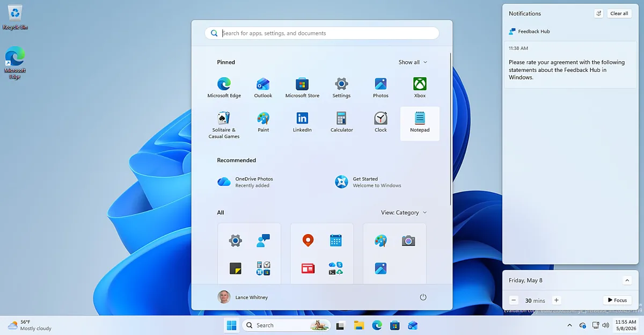Open the Maps pin icon in the second category
The height and width of the screenshot is (335, 644).
click(308, 241)
